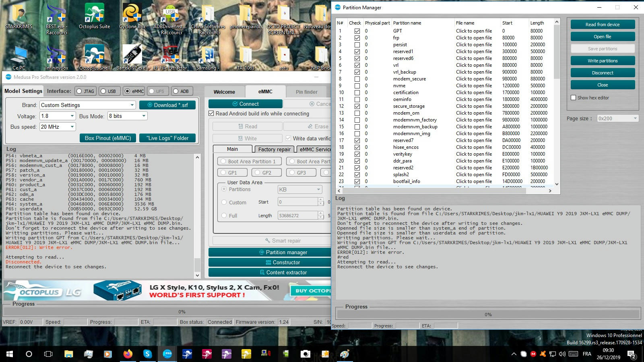Open the China Softwares desktop folder

pos(208,19)
